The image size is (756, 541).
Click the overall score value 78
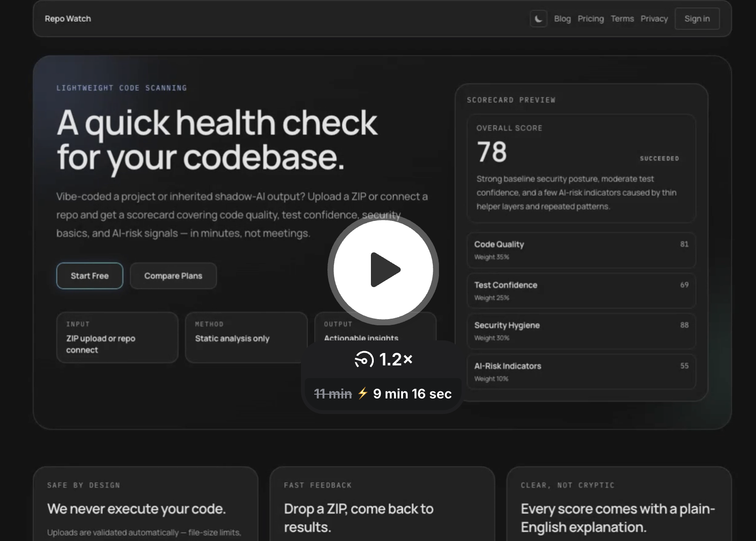pos(492,152)
